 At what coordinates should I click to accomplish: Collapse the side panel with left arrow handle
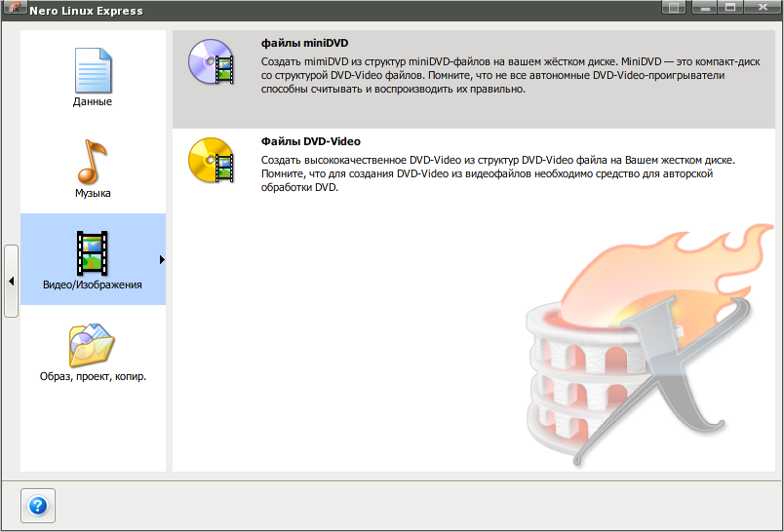tap(12, 282)
